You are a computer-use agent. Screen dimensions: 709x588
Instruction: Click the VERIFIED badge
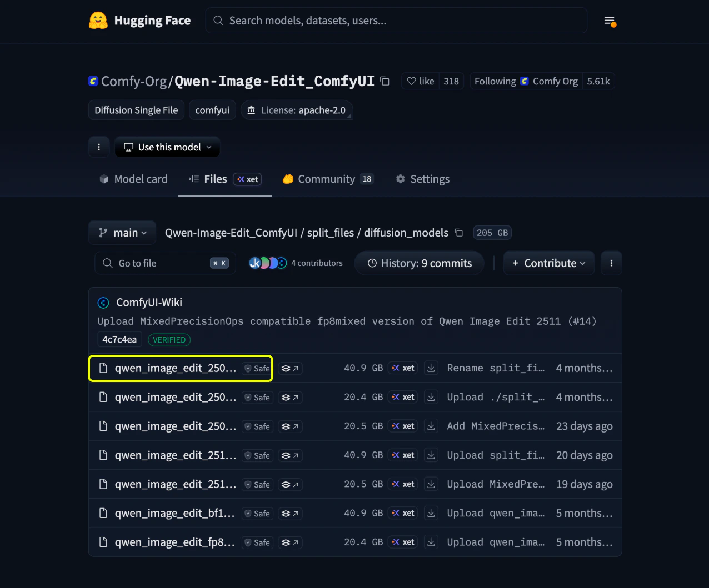coord(169,339)
